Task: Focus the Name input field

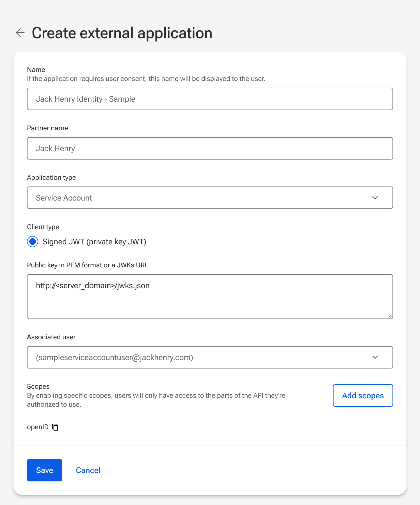Action: pos(210,99)
